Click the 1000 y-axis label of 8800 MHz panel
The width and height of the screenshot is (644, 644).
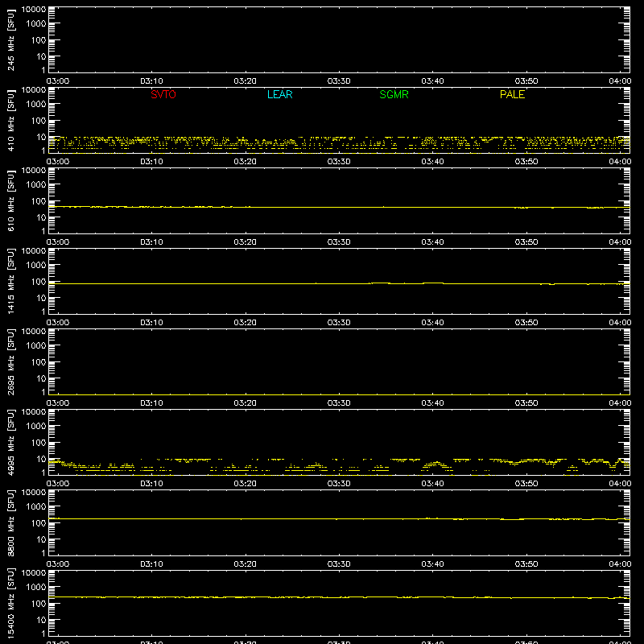pyautogui.click(x=36, y=507)
